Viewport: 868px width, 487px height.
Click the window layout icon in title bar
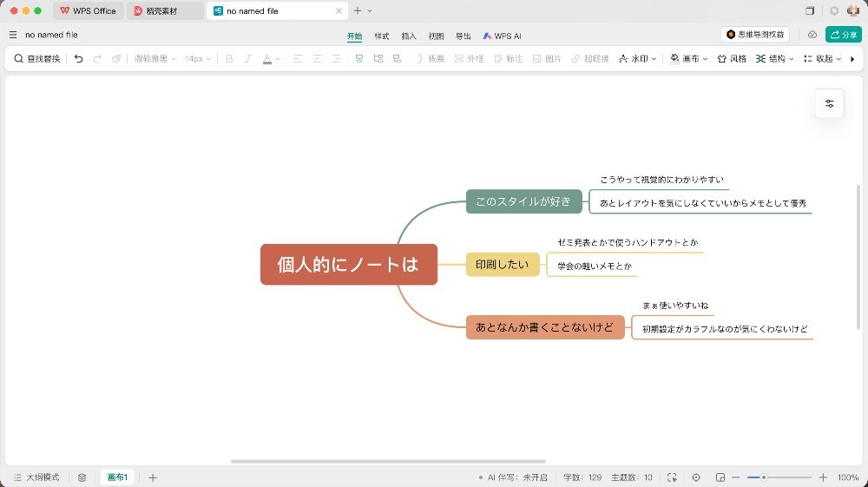810,10
